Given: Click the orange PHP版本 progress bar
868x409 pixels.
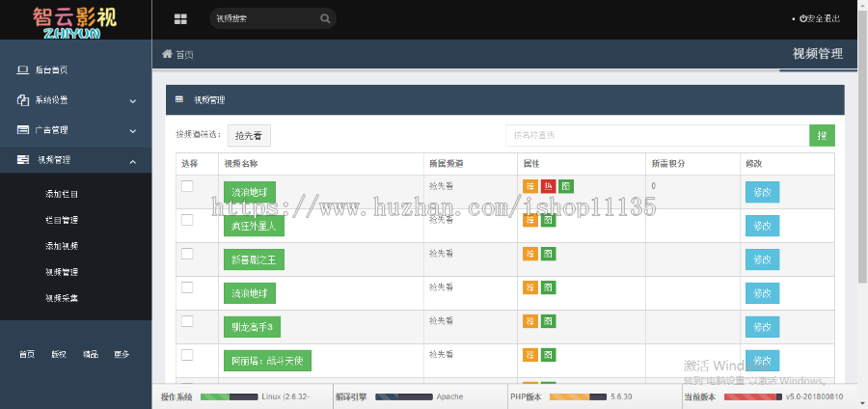Looking at the screenshot, I should [x=570, y=396].
